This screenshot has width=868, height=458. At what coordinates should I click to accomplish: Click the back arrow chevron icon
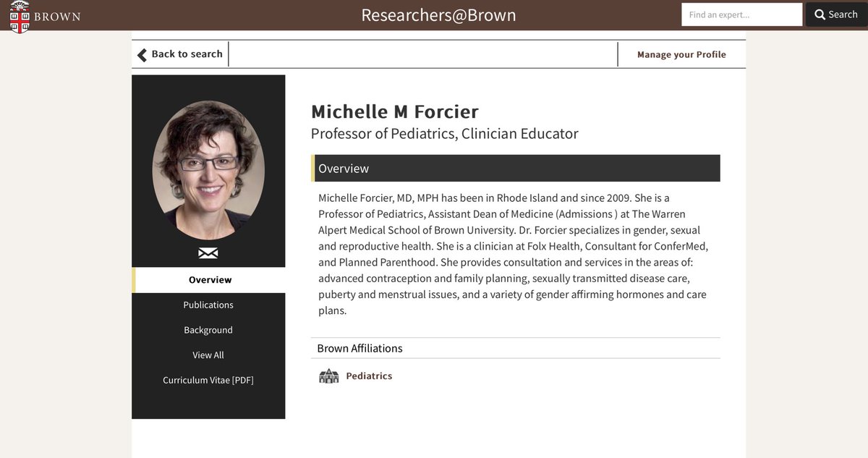point(142,55)
